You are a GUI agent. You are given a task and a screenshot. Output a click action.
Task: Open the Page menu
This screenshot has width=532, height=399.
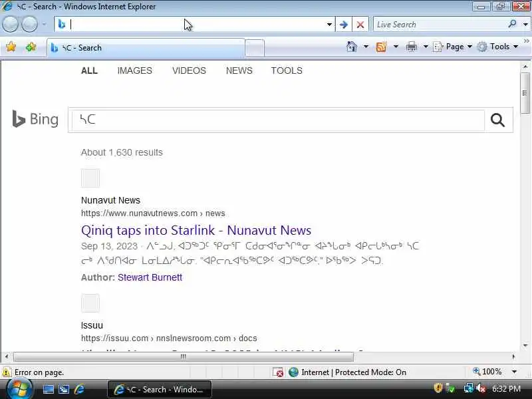(453, 47)
